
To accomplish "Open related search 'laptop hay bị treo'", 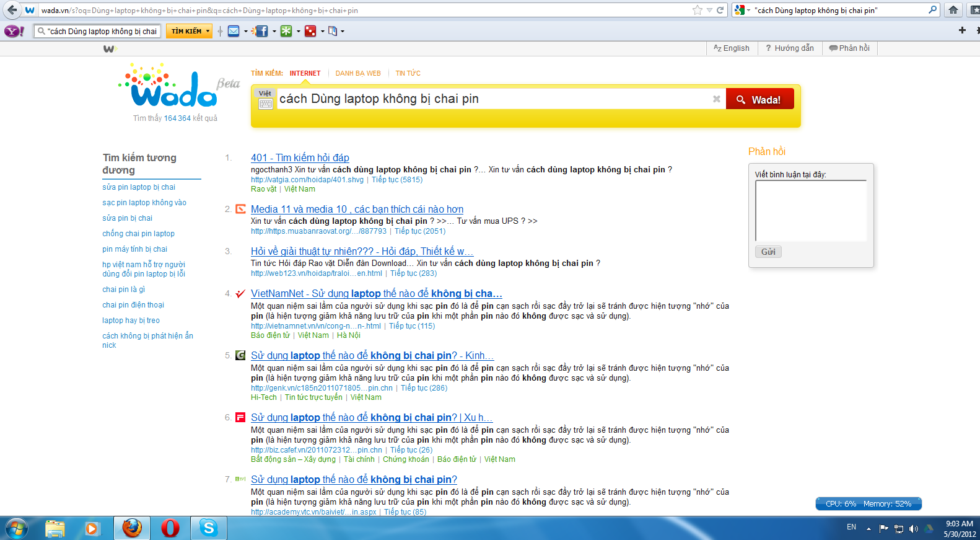I will click(131, 321).
